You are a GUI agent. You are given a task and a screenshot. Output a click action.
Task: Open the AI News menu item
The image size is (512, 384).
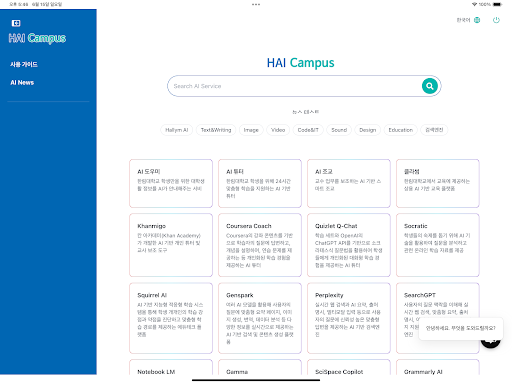pos(22,82)
